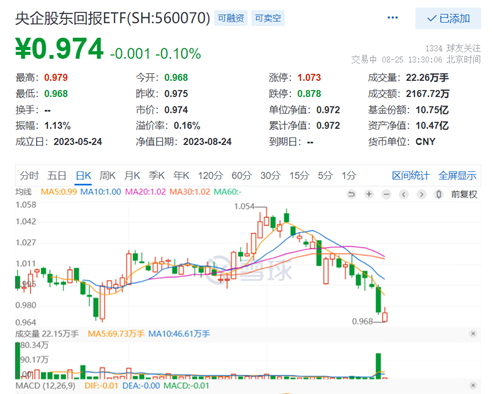Viewport: 492px width, 394px height.
Task: Close the 成交量 volume indicator panel
Action: (x=473, y=334)
